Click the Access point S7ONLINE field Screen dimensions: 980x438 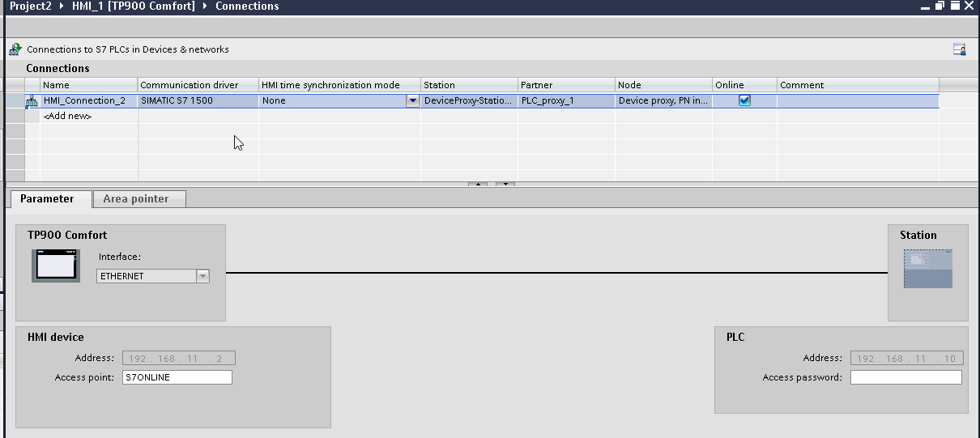tap(177, 377)
